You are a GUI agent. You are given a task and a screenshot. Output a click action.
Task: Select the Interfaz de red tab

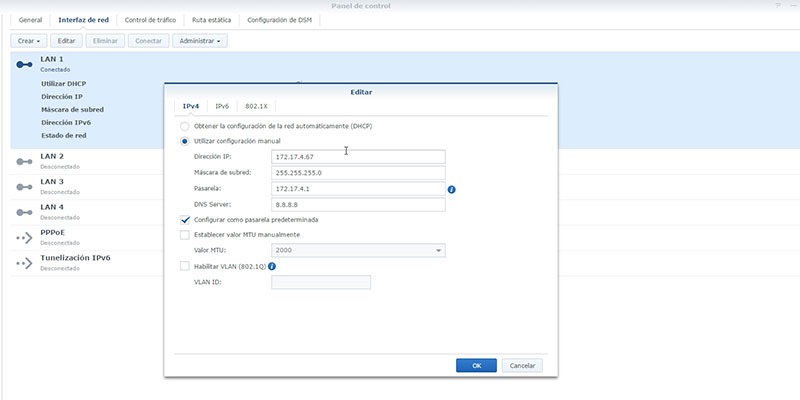coord(83,20)
